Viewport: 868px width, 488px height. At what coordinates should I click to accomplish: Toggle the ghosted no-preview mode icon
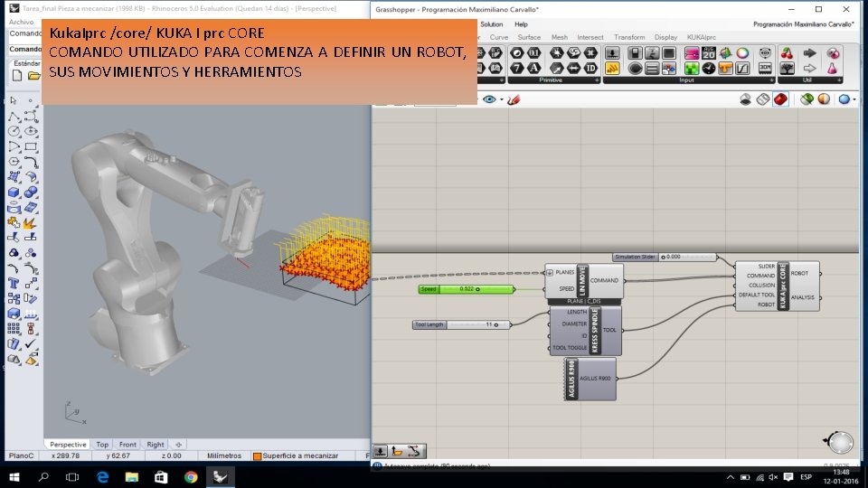746,99
